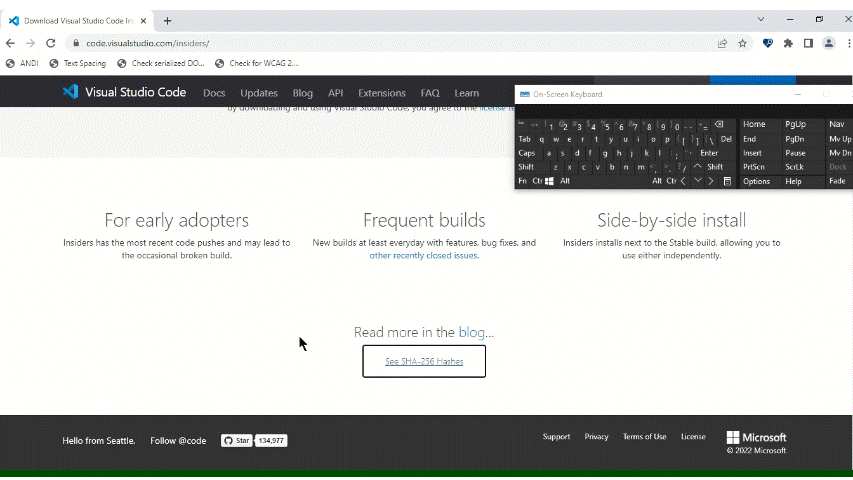The height and width of the screenshot is (480, 853).
Task: Open the License footer link
Action: (693, 436)
